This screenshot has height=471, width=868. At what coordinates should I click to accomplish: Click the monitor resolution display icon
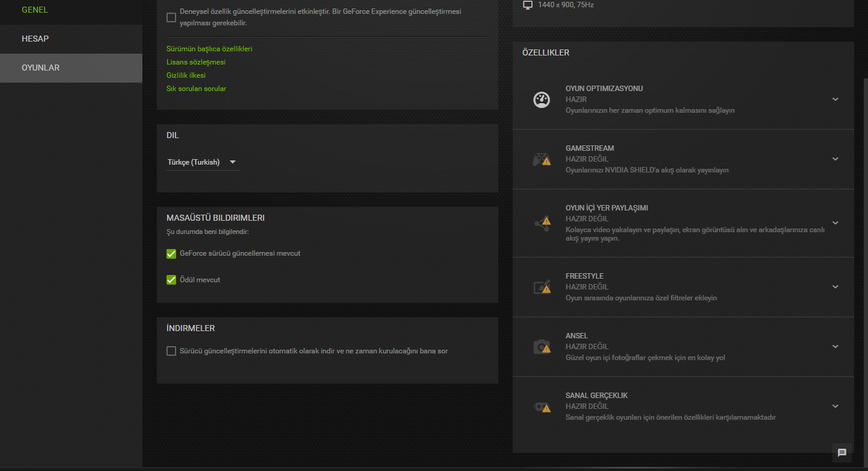point(528,5)
